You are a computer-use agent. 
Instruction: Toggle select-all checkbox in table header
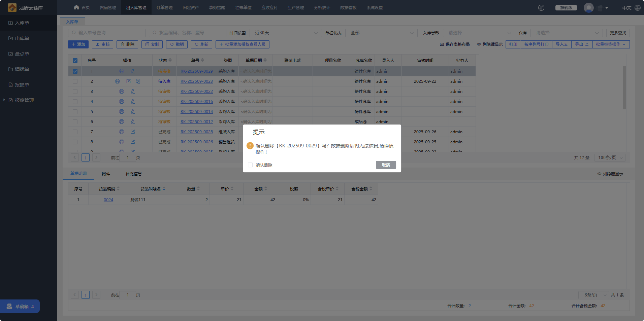point(75,61)
